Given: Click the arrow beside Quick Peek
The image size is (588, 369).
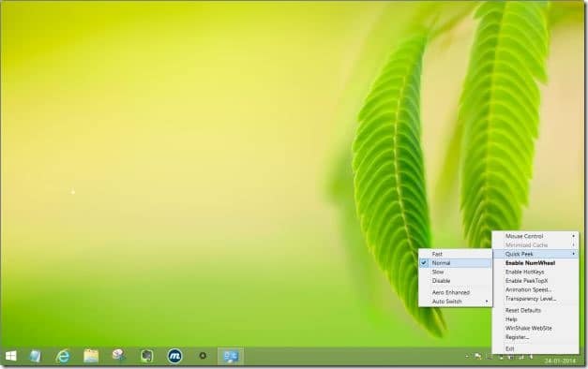Looking at the screenshot, I should tap(573, 254).
